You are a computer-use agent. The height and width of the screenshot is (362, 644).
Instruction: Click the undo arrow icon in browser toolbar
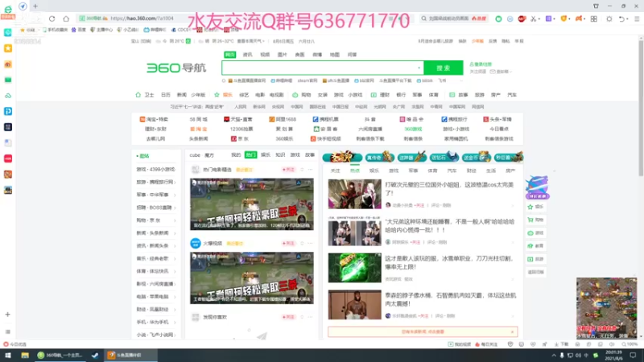[x=621, y=19]
